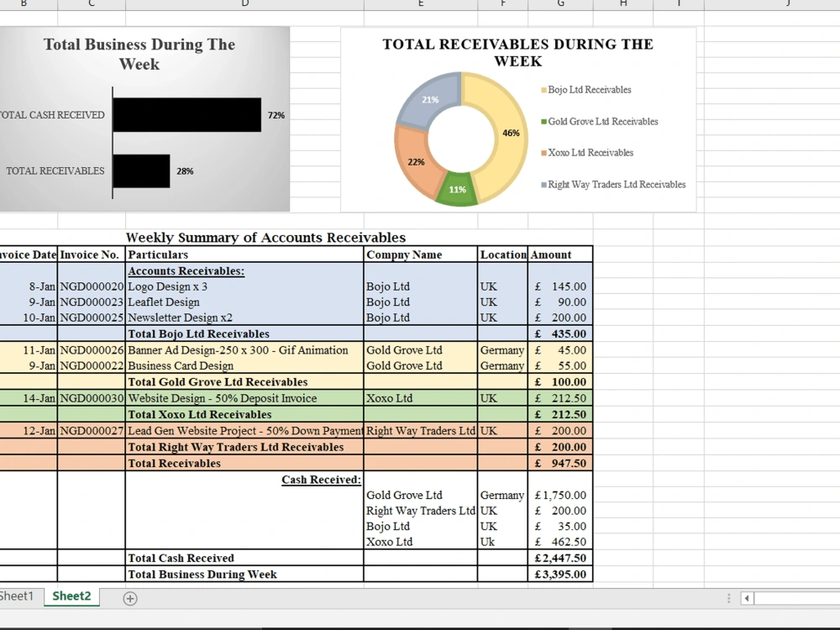Click the Compny Name header cell
Viewport: 840px width, 630px height.
click(421, 255)
